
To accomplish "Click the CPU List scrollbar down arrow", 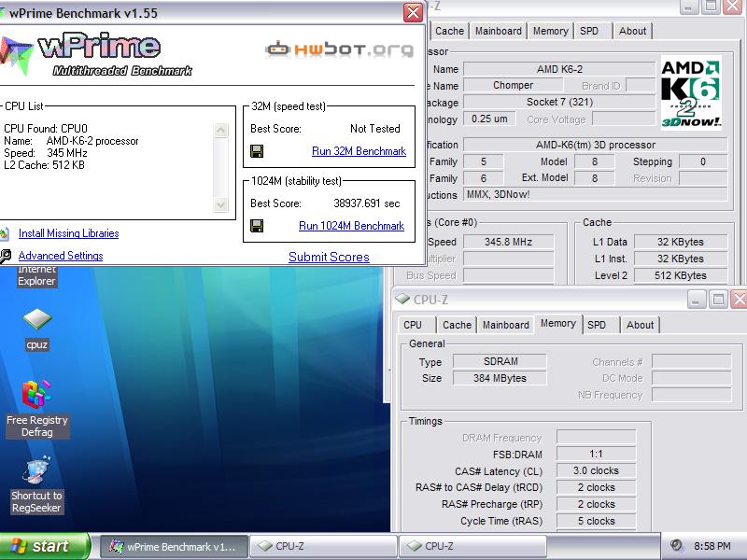I will click(x=221, y=204).
